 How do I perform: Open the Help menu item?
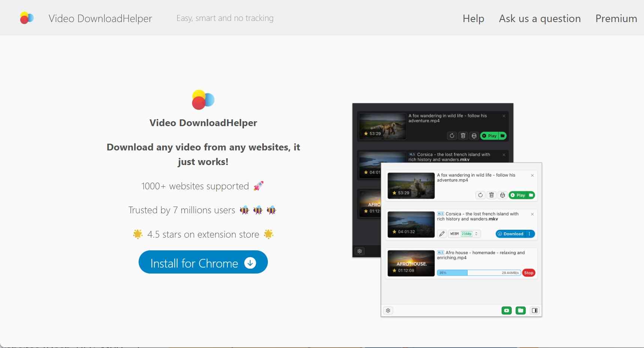coord(473,18)
